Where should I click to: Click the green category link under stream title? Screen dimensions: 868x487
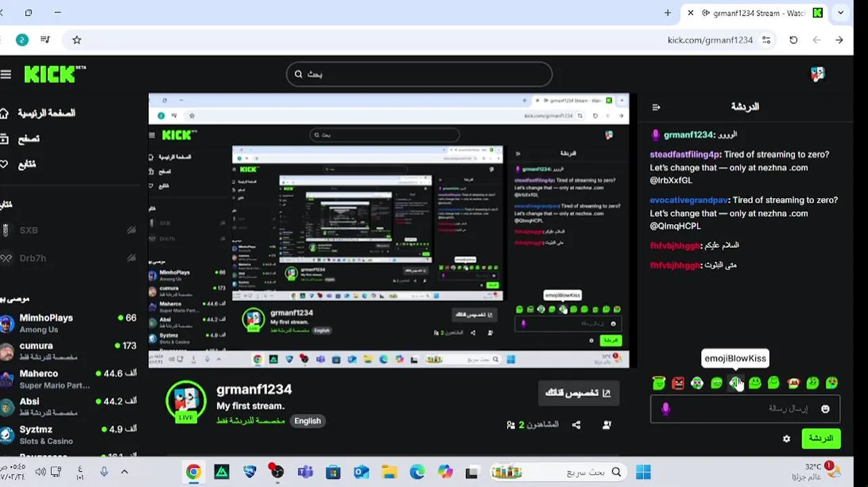pyautogui.click(x=251, y=421)
